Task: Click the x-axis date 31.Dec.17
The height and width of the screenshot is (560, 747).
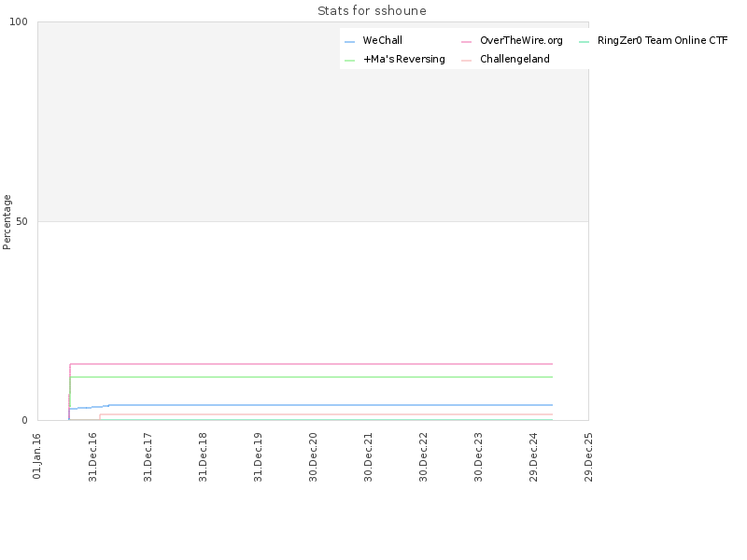Action: point(148,456)
